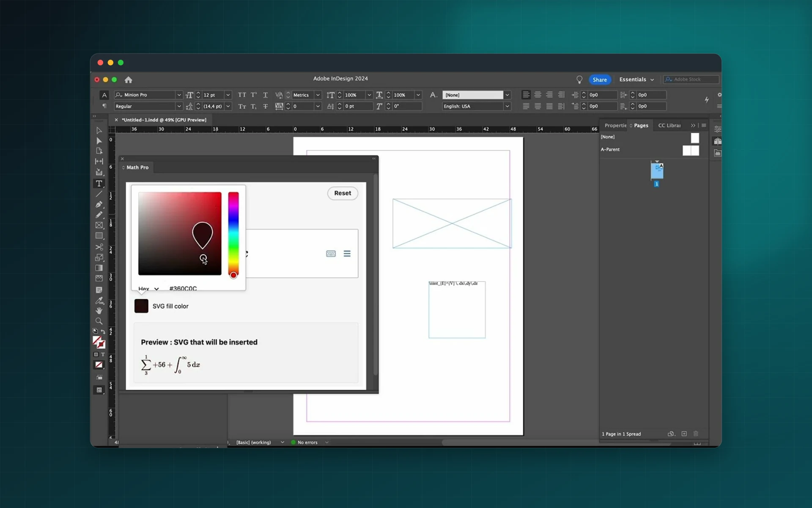Toggle All Caps formatting
The image size is (812, 508).
242,95
